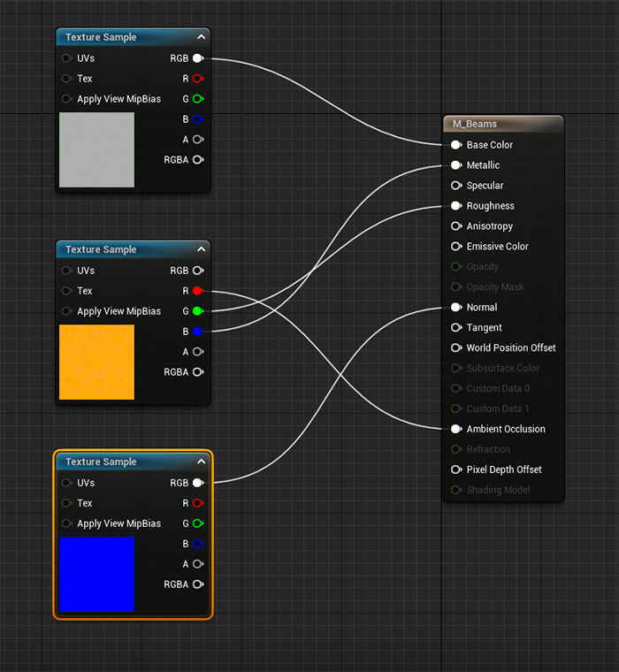This screenshot has height=672, width=619.
Task: Click blue B output pin on orange texture node
Action: click(197, 332)
